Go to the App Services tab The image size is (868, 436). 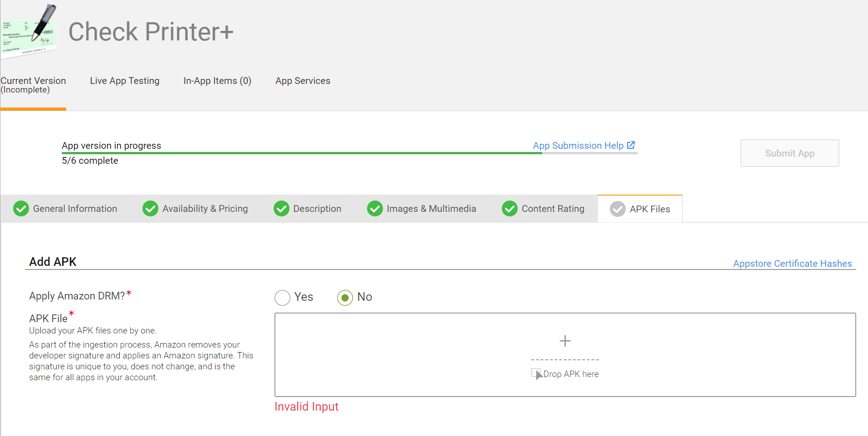click(x=303, y=81)
